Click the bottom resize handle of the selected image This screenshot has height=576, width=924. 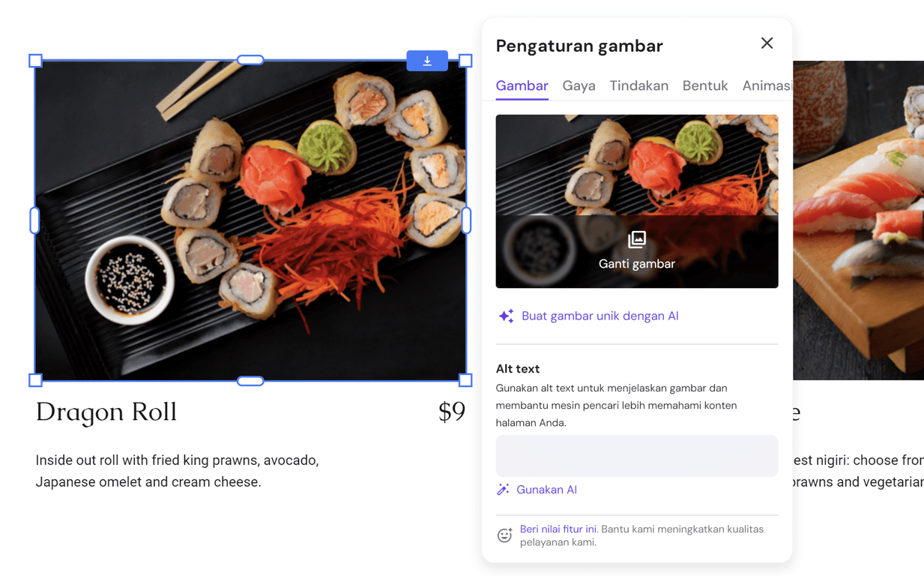coord(251,380)
